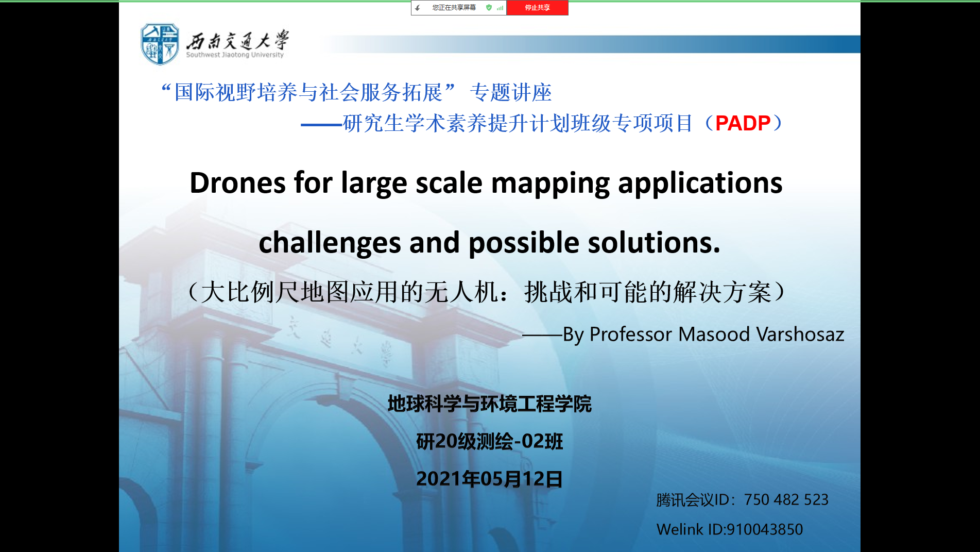Click the "challenges and possible solutions" title line
The width and height of the screenshot is (980, 552).
[489, 243]
